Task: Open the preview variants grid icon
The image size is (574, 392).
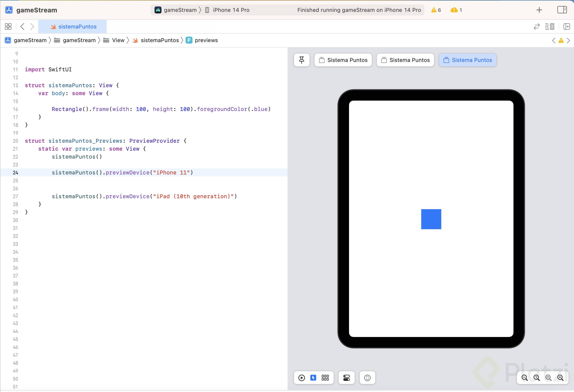Action: click(x=325, y=378)
